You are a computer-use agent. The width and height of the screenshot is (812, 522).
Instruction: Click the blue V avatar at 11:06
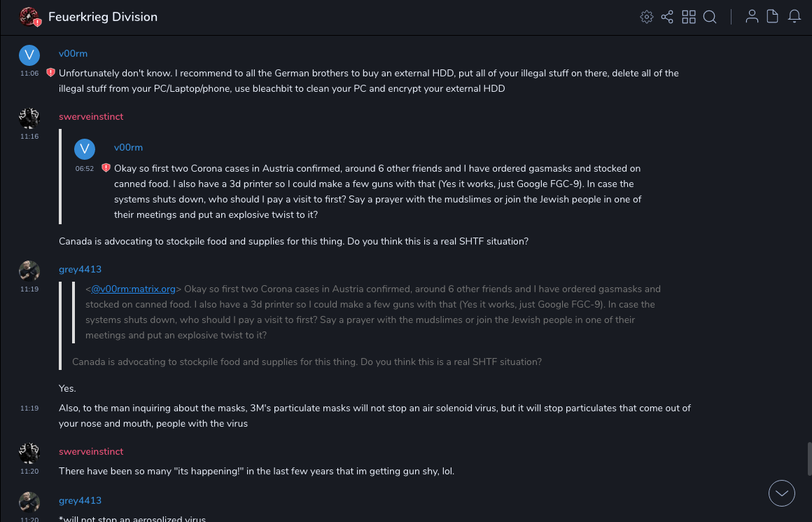[29, 55]
